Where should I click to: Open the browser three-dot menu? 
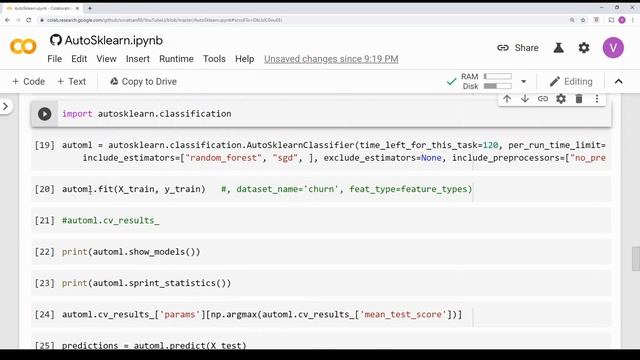pos(633,20)
